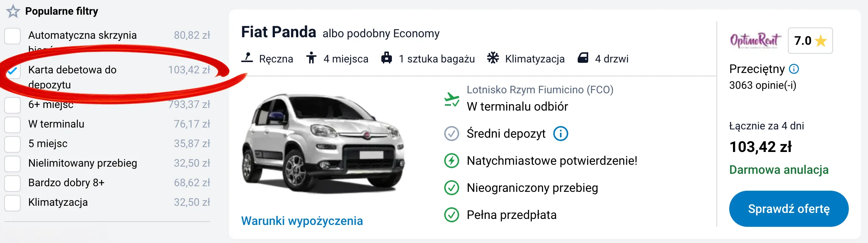This screenshot has height=243, width=868.
Task: Click the yellow star in 7.0 rating
Action: (x=820, y=41)
